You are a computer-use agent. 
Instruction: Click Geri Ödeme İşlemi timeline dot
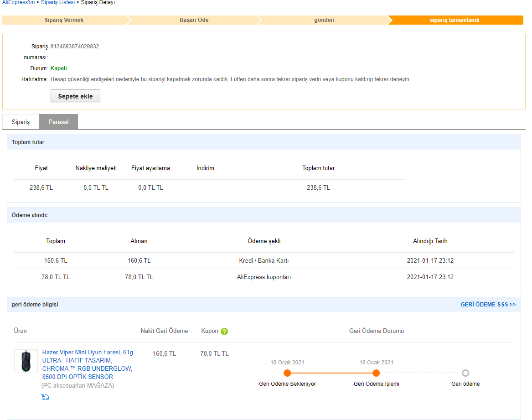(x=376, y=373)
